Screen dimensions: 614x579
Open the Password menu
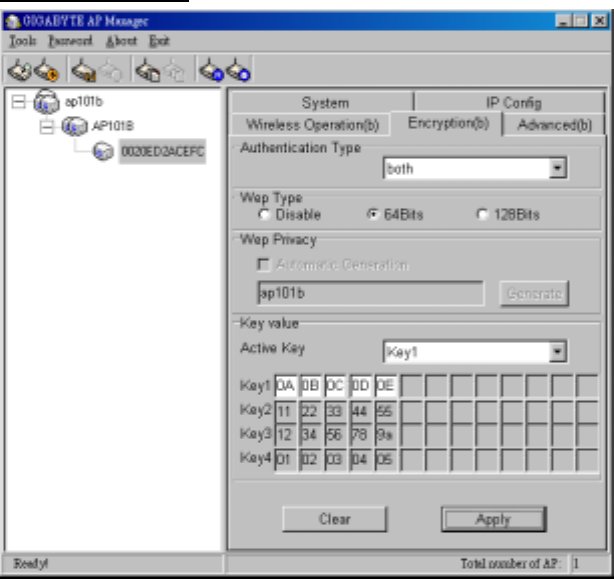tap(70, 41)
